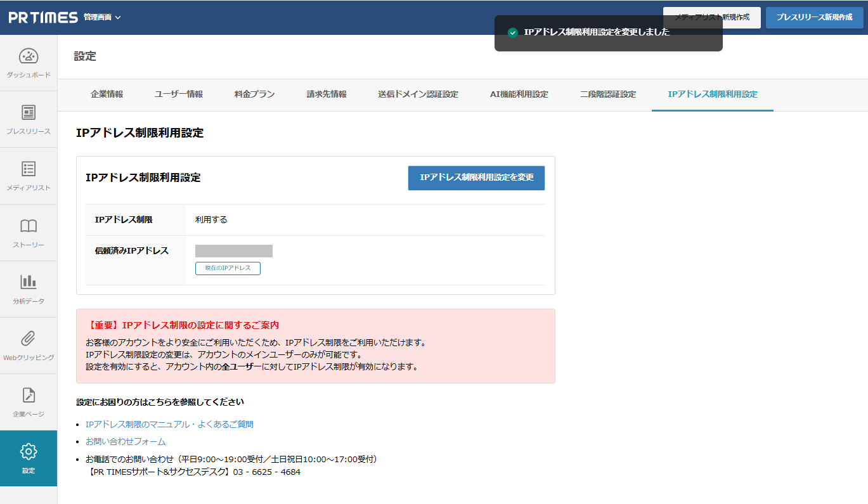Viewport: 868px width, 504px height.
Task: Click プレスリリース新規作成 button
Action: [x=814, y=17]
